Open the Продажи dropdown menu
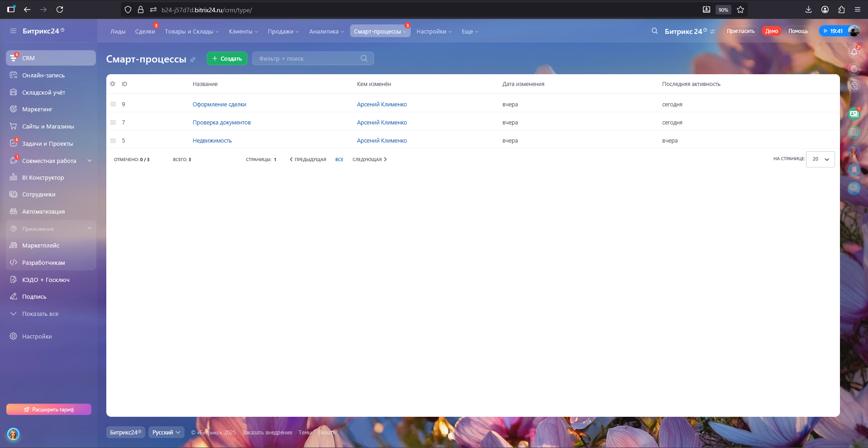 283,31
